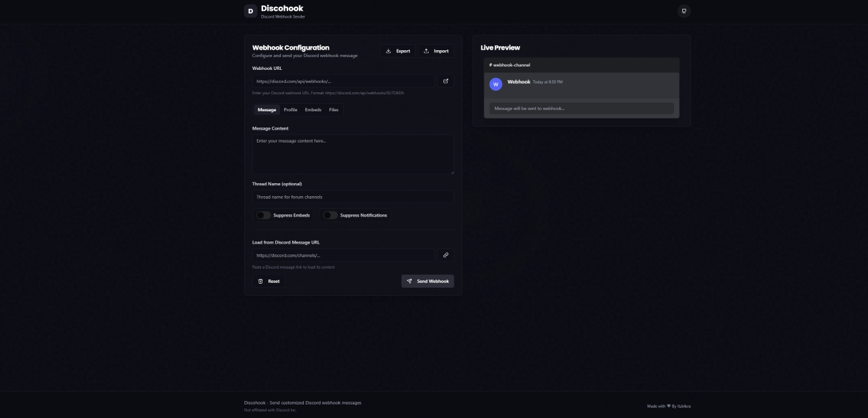Switch back to the Message tab

pos(267,109)
